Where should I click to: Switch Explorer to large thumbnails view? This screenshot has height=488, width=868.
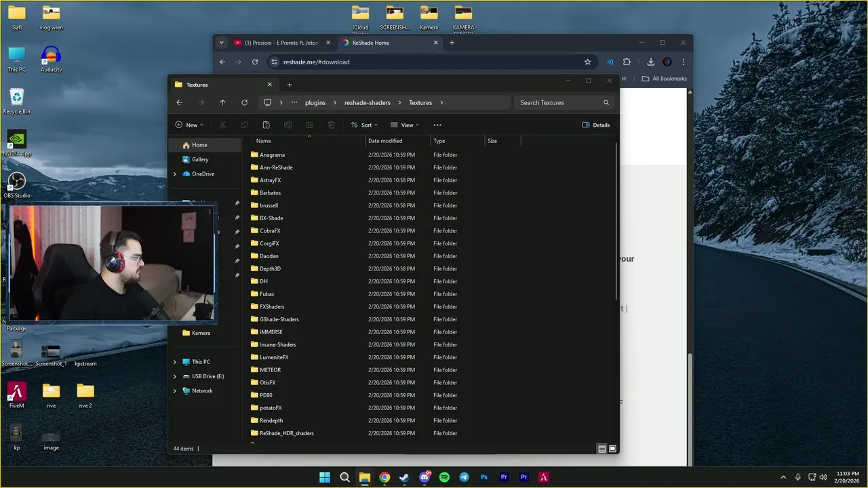pos(612,449)
